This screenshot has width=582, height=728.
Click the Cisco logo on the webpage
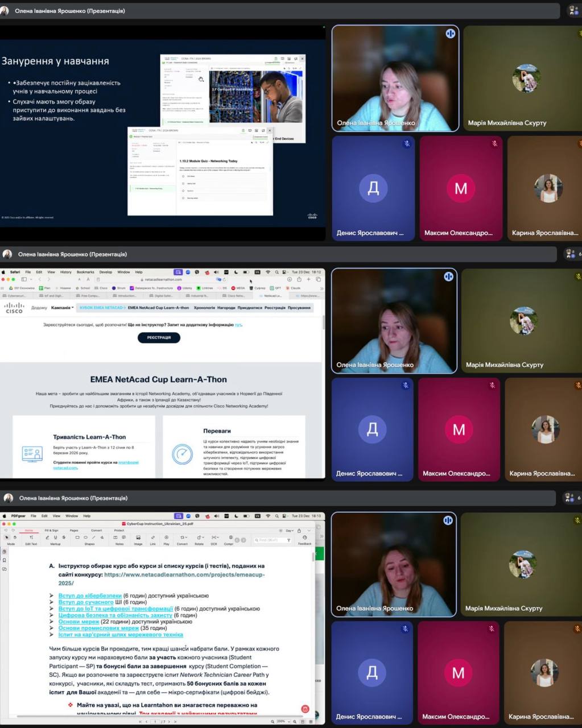pyautogui.click(x=14, y=308)
